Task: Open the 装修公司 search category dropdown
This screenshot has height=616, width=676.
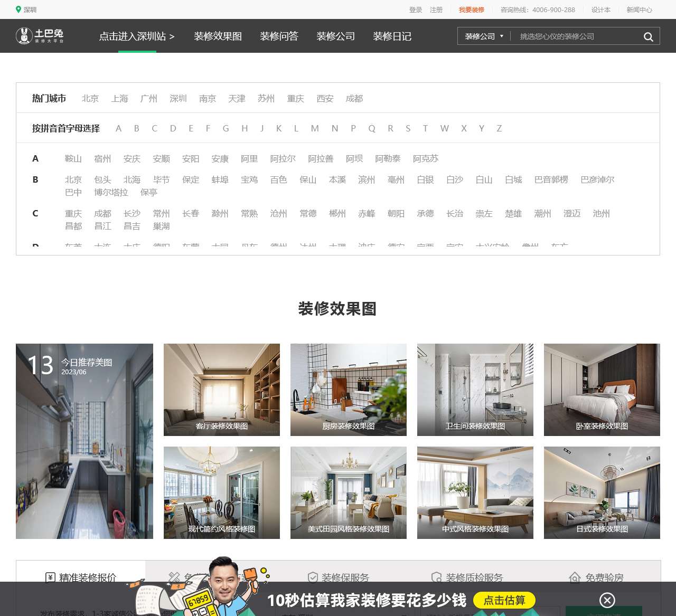Action: pyautogui.click(x=484, y=36)
